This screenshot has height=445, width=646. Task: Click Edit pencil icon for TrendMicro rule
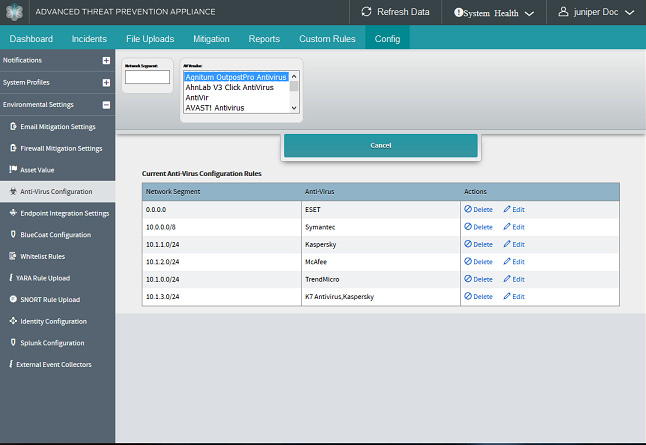[x=507, y=279]
